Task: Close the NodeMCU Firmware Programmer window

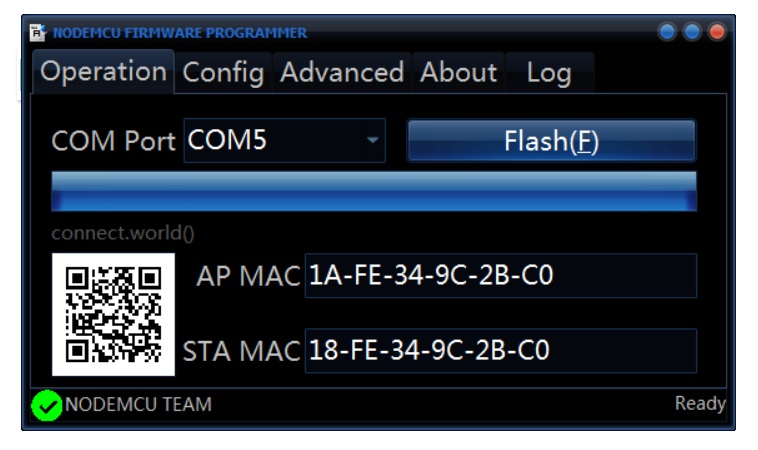Action: (717, 32)
